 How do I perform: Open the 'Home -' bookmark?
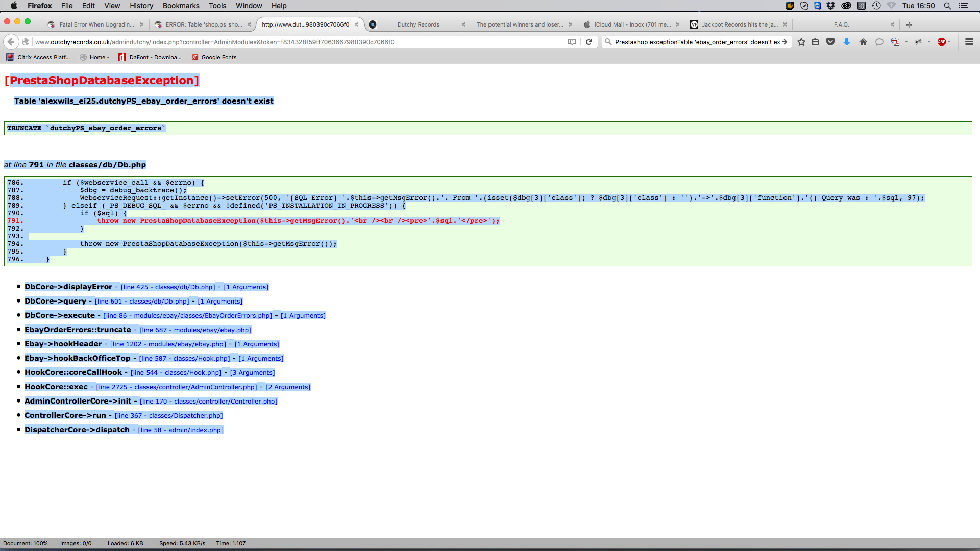(94, 57)
